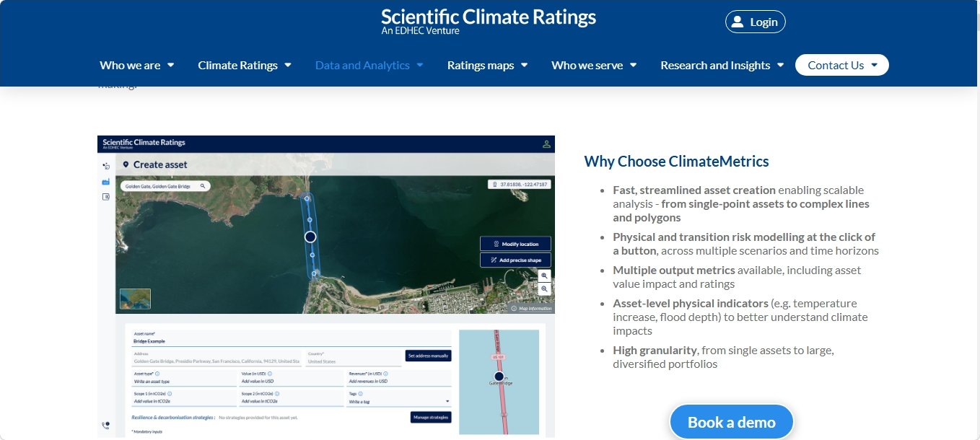The image size is (980, 440).
Task: Click the Asset name field with Bridge Example
Action: [x=292, y=338]
